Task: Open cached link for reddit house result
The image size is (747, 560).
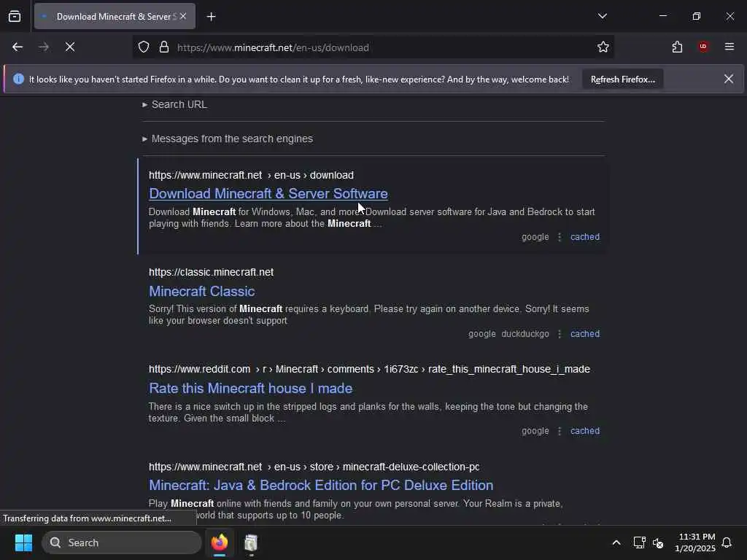Action: point(585,431)
